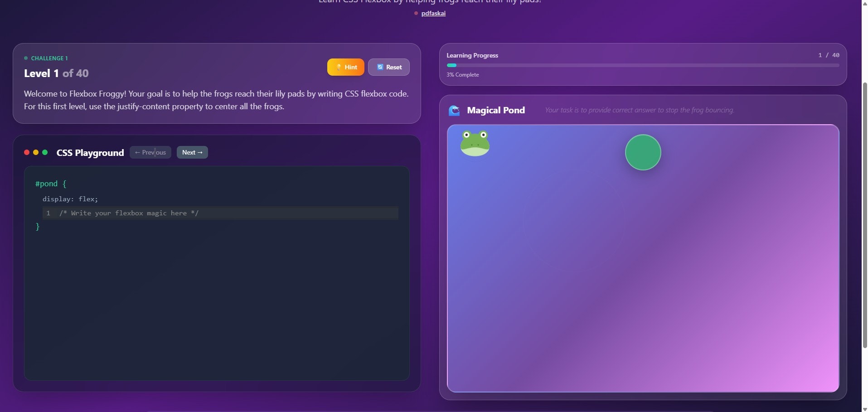
Task: Click the bullet icon before the pdfaskai link
Action: [417, 14]
